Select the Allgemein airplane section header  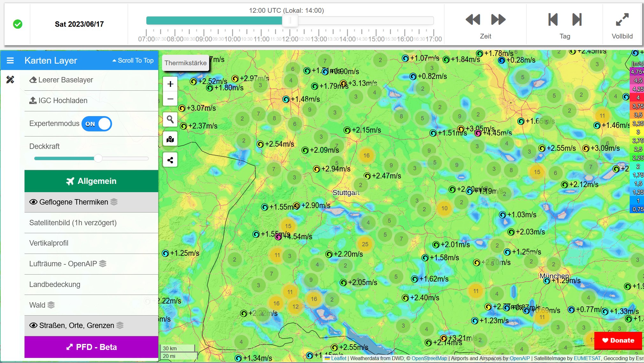click(x=91, y=181)
